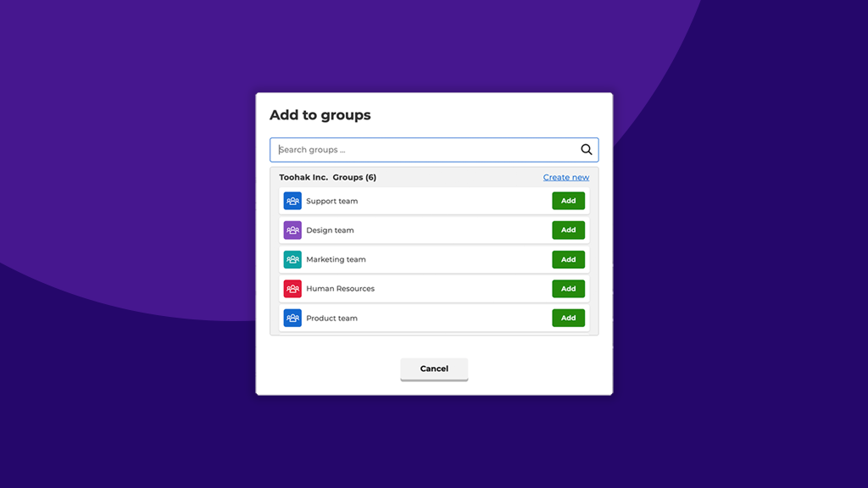Click the Toohak Inc. Groups header
868x488 pixels.
pos(329,177)
